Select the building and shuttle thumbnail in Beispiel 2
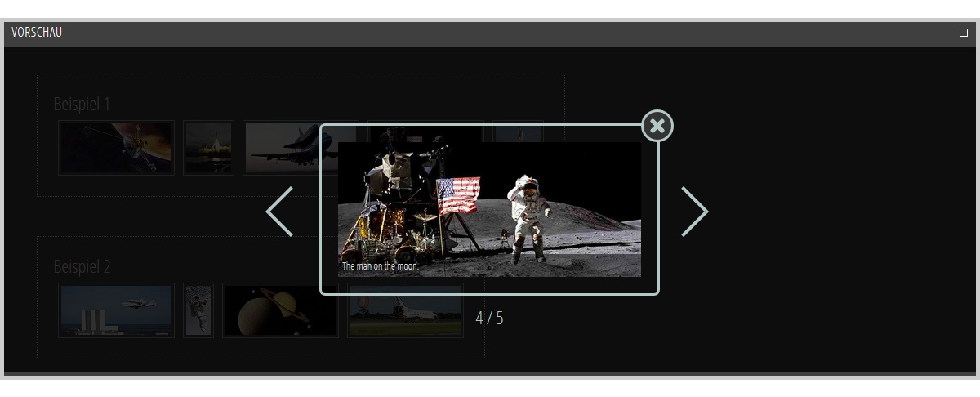The image size is (980, 397). pos(116,310)
